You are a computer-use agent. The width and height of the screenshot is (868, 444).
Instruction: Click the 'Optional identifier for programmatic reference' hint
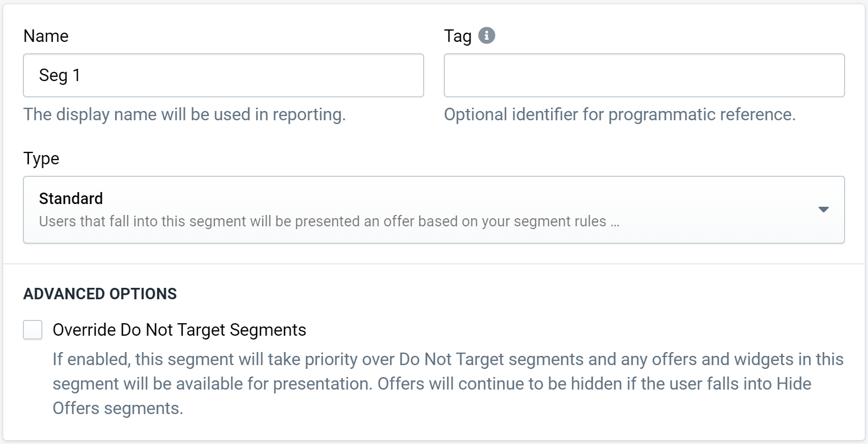point(620,114)
